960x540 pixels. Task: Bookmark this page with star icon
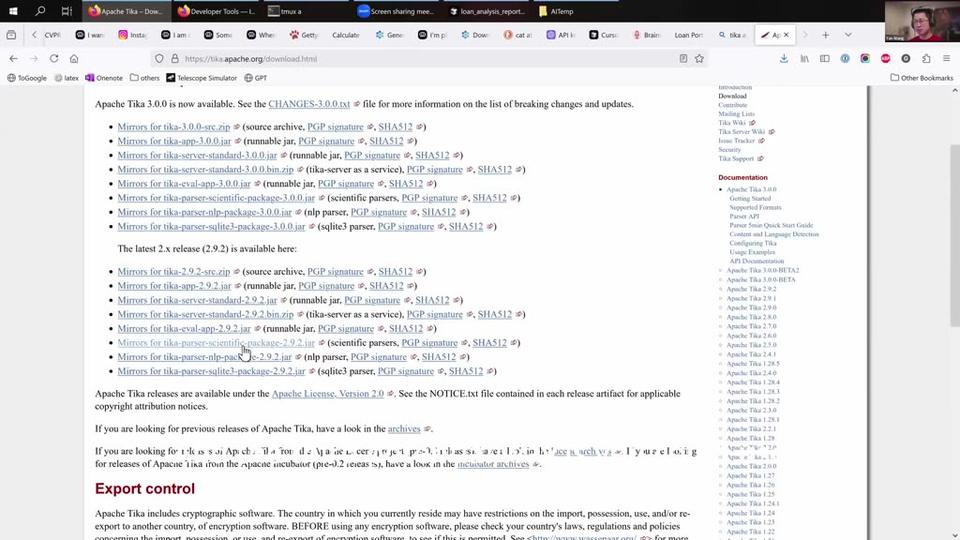point(699,59)
